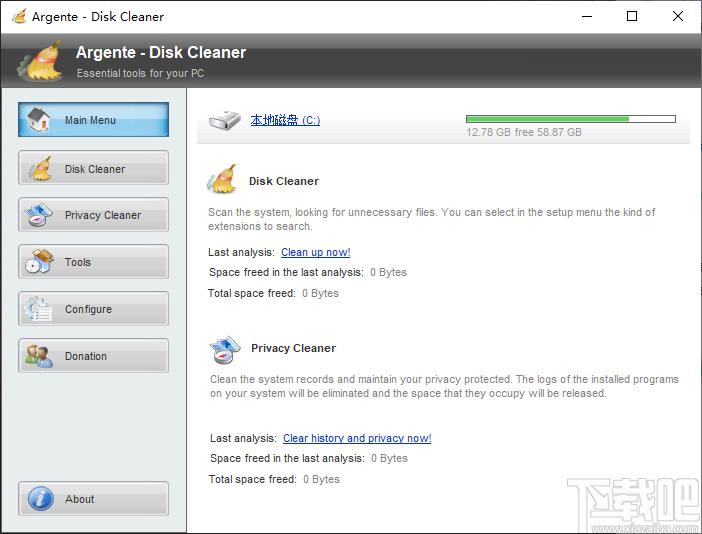Viewport: 702px width, 534px height.
Task: Click the toolbox disc icon on Tools
Action: pos(39,261)
